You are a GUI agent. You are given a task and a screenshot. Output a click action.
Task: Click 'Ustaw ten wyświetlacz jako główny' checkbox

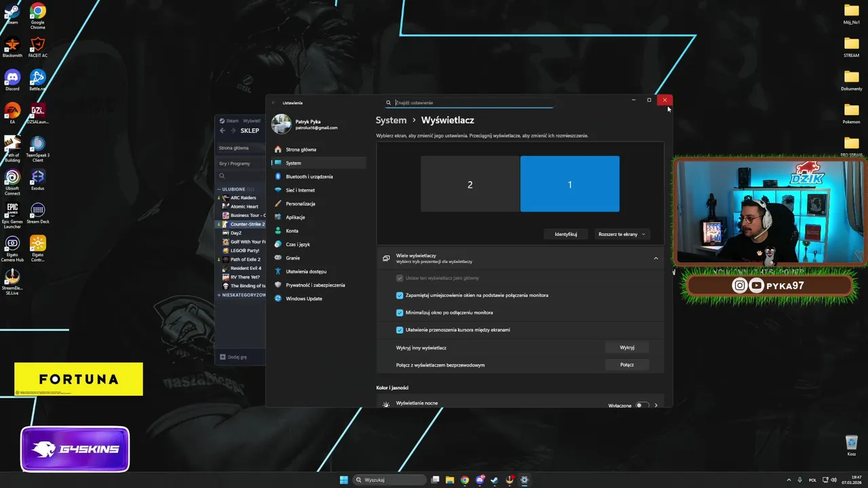click(400, 278)
